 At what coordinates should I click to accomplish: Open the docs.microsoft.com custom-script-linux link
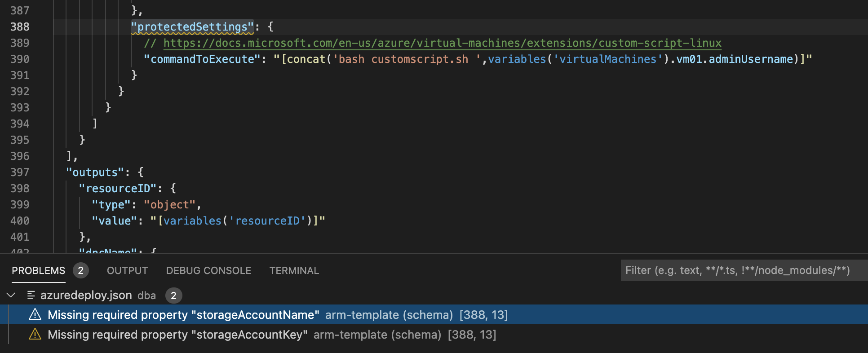click(442, 43)
